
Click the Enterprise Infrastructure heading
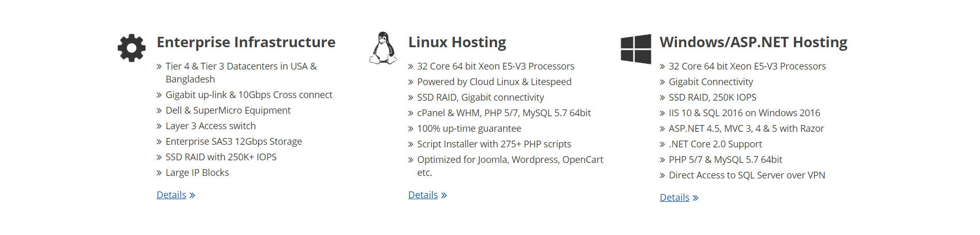[x=246, y=42]
